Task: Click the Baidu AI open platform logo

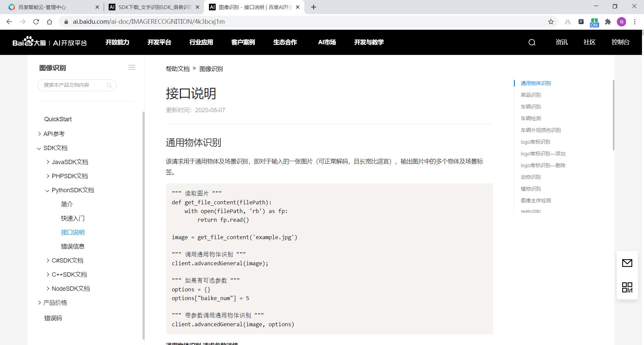Action: click(50, 42)
